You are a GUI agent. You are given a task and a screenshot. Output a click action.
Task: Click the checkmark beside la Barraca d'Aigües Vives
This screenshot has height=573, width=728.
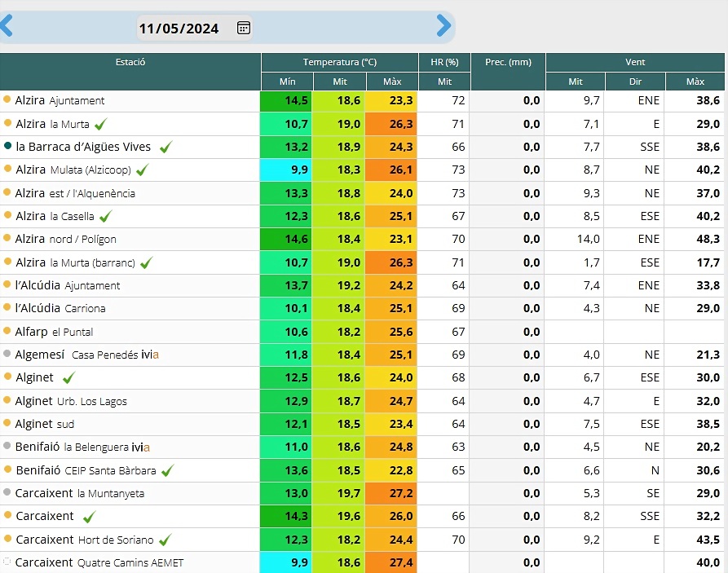point(165,148)
